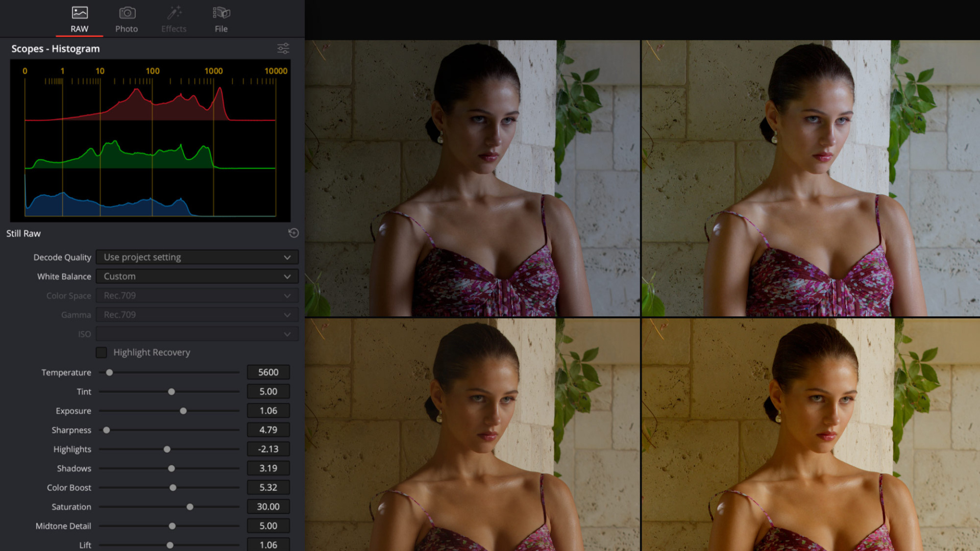
Task: Open Scopes Histogram settings icon
Action: click(283, 48)
